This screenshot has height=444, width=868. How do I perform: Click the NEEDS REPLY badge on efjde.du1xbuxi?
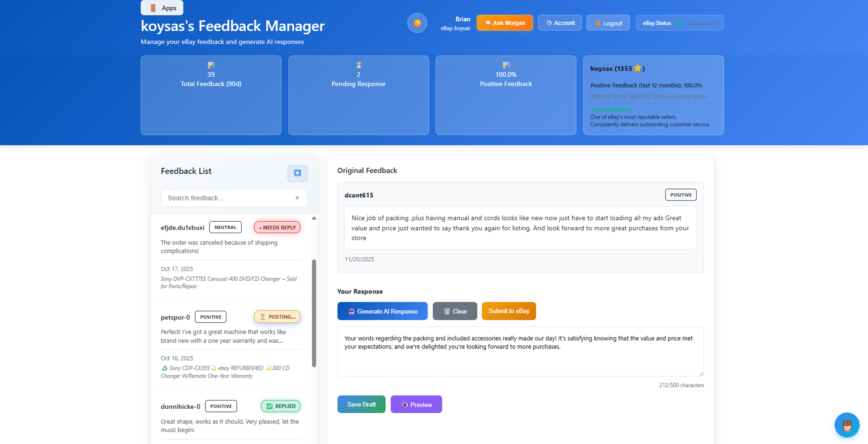coord(277,227)
